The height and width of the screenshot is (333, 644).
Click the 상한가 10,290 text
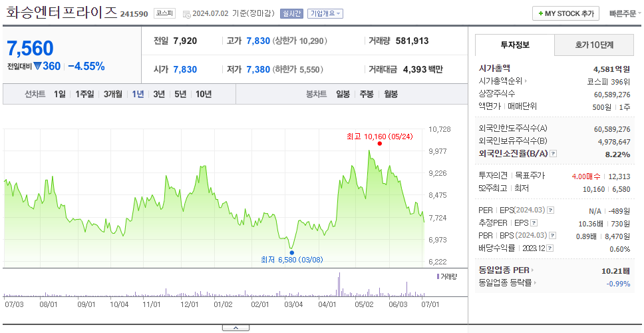coord(299,41)
